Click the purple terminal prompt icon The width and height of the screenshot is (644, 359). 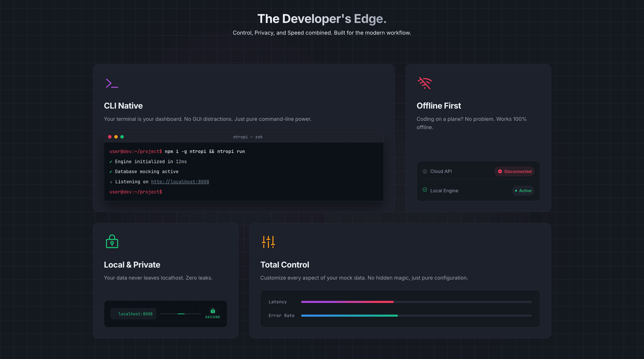tap(112, 83)
